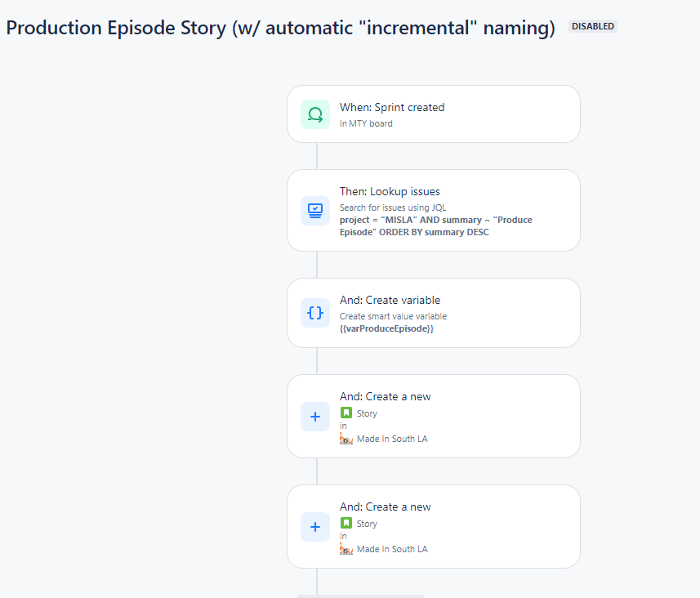This screenshot has width=700, height=598.
Task: Click the text In MTY board
Action: 366,123
